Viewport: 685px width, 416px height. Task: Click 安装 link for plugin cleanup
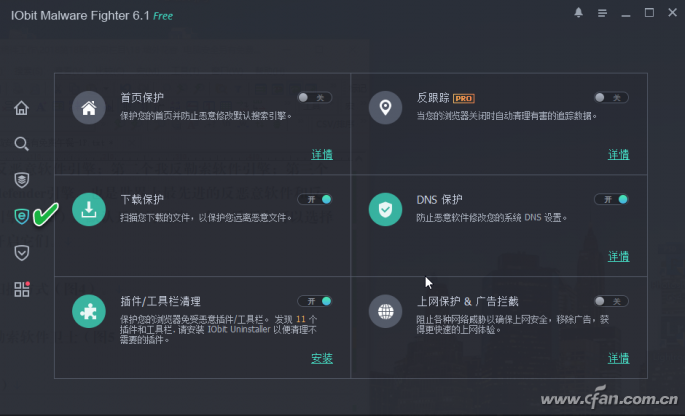coord(322,358)
